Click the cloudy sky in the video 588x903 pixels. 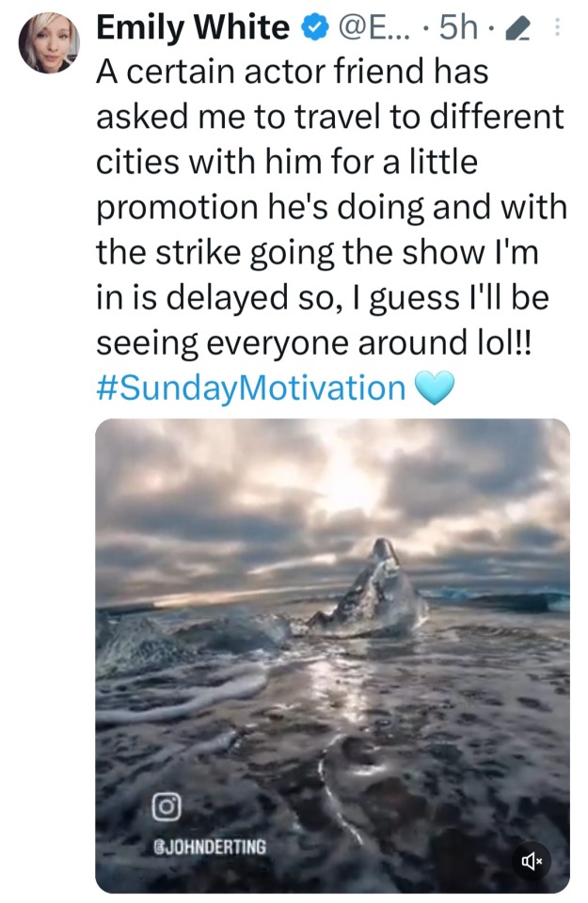tap(282, 489)
